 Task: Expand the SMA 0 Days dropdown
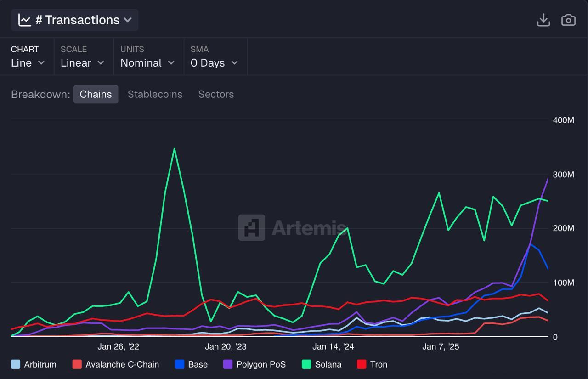214,63
